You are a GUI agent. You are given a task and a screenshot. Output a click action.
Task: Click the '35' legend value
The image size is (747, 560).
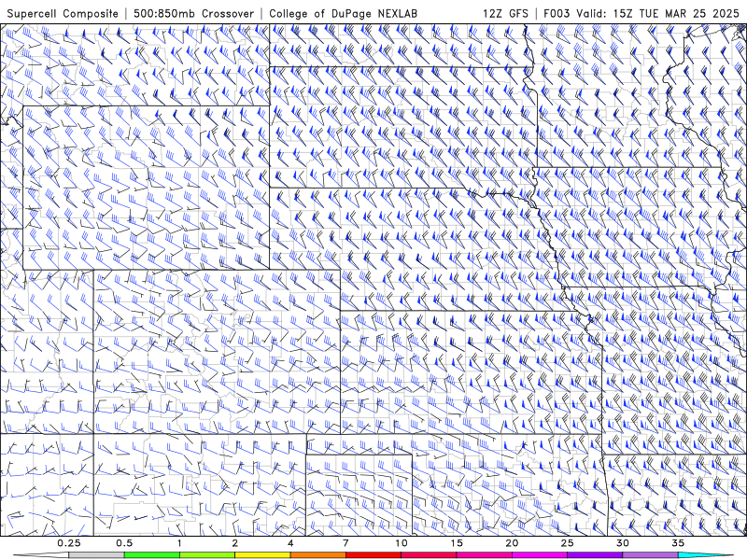(x=678, y=543)
